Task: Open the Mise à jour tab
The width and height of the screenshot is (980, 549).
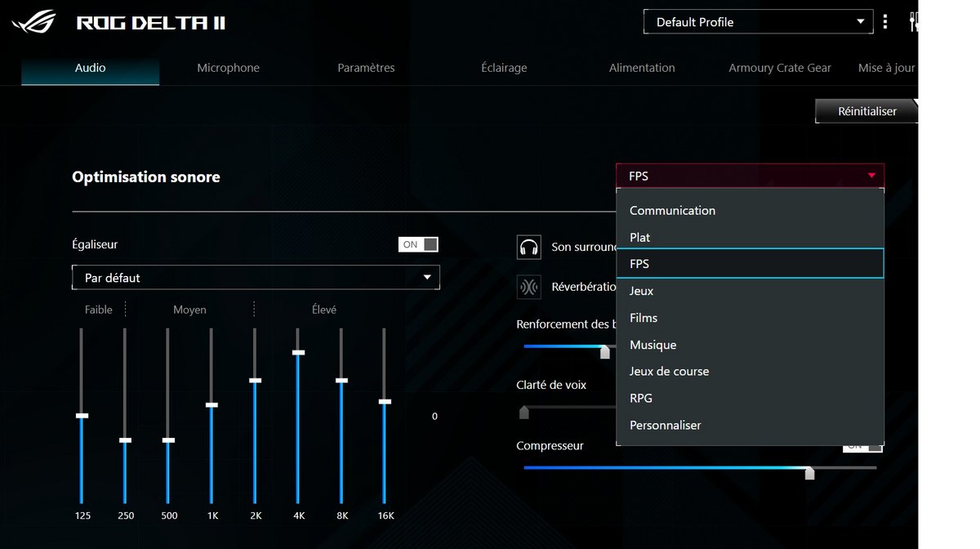Action: click(887, 68)
